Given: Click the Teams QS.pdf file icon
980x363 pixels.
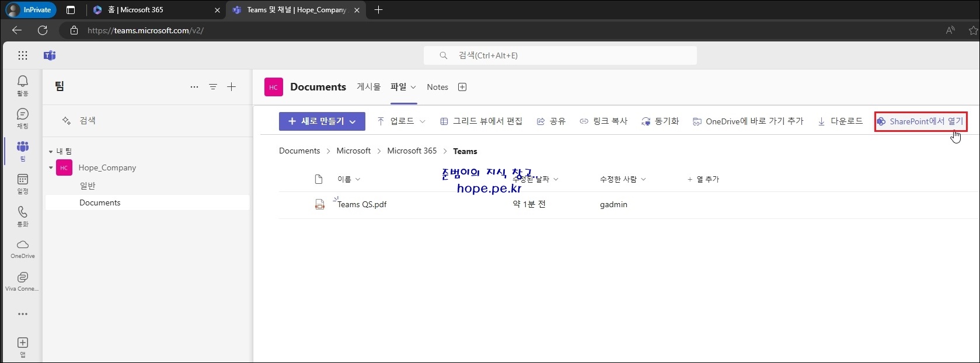Looking at the screenshot, I should pyautogui.click(x=320, y=204).
